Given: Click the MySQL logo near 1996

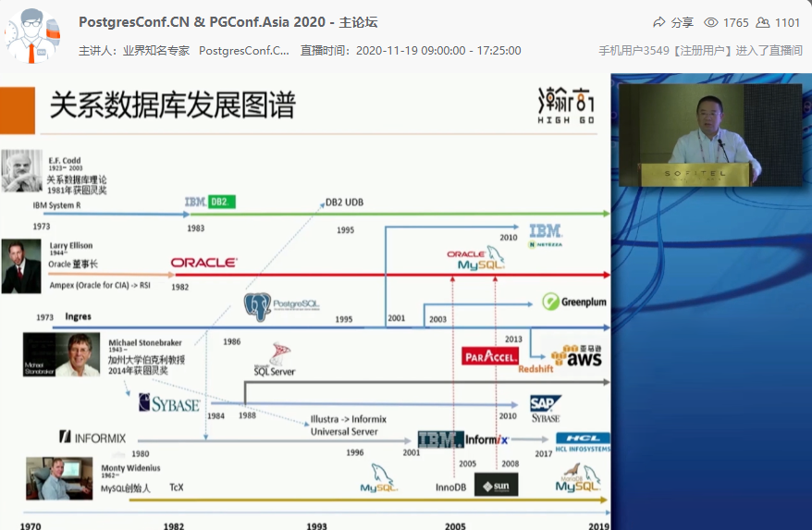Looking at the screenshot, I should pos(379,479).
